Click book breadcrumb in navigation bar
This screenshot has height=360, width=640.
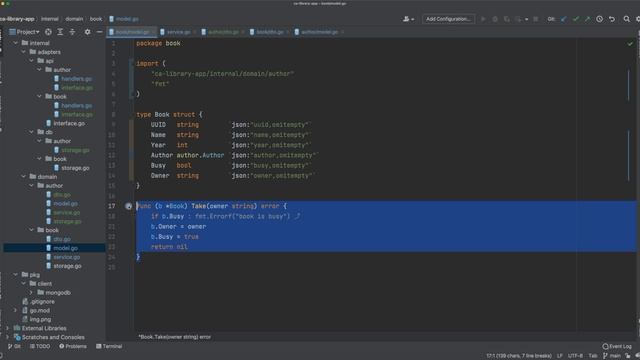[x=96, y=19]
